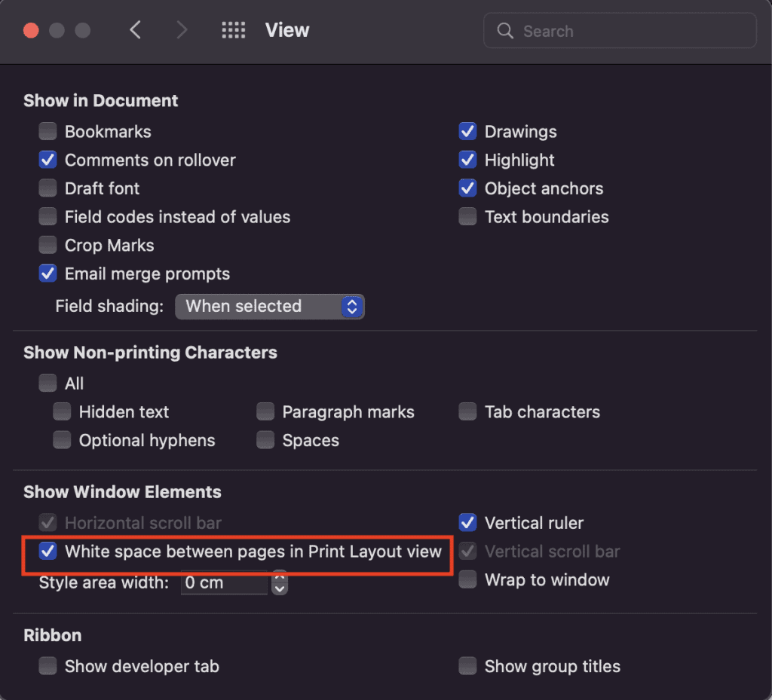Check All non-printing characters

coord(48,384)
